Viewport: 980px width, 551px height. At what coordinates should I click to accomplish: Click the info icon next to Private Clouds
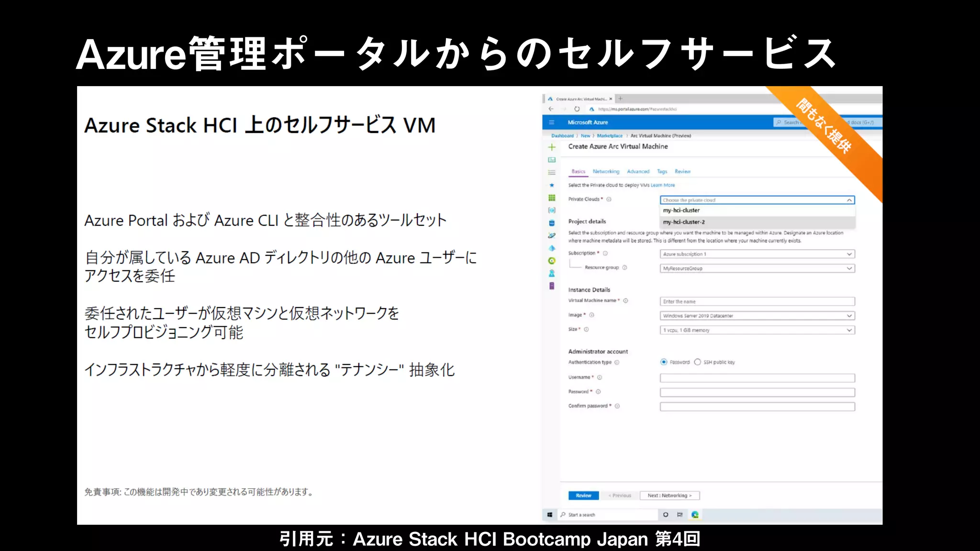click(609, 199)
